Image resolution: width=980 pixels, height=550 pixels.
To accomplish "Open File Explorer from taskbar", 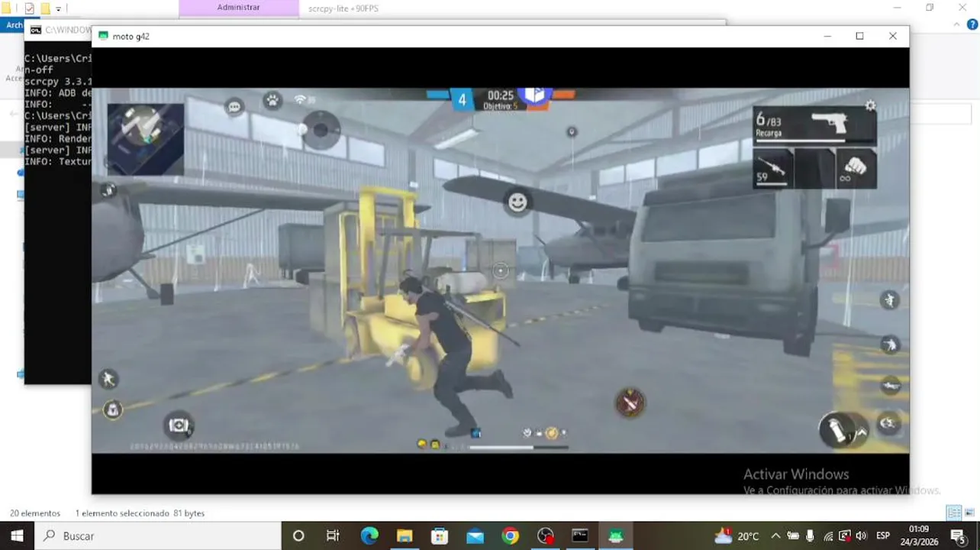I will pos(405,536).
